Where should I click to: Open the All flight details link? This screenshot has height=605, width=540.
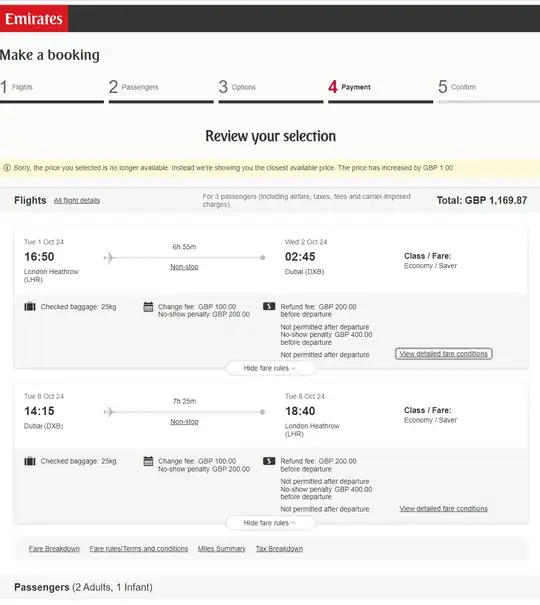[x=77, y=201]
